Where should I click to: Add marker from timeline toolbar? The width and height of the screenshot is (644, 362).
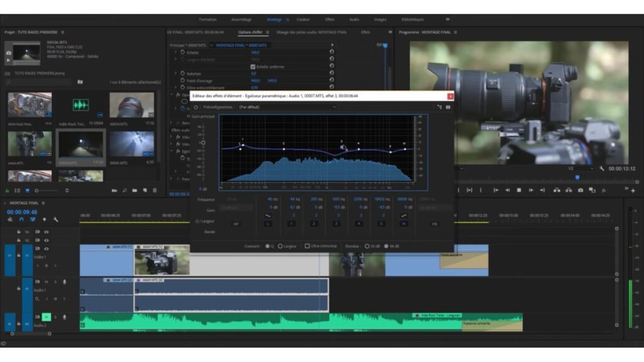point(45,220)
